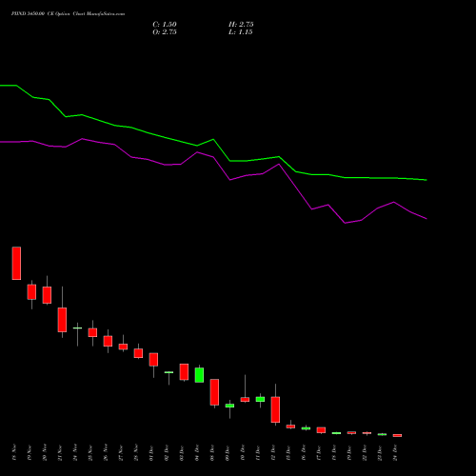Click the tall red candle for 18 Nov
The width and height of the screenshot is (476, 476).
click(x=16, y=263)
